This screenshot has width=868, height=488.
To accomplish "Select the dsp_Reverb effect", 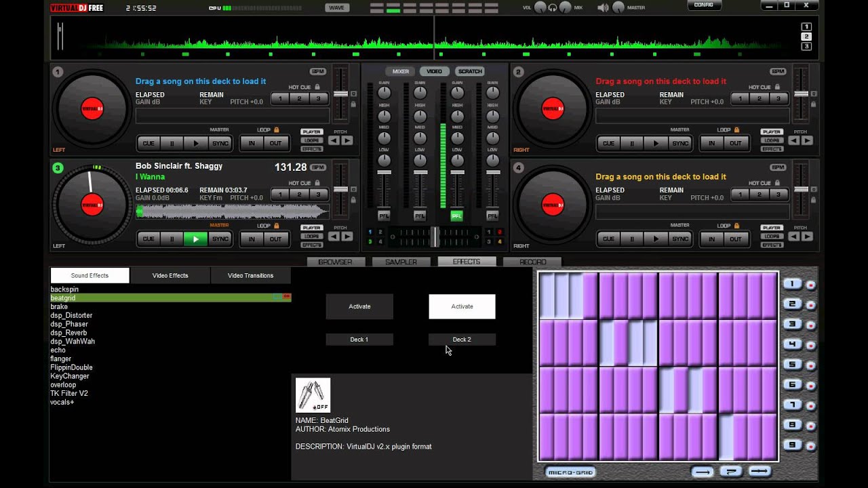I will click(x=68, y=333).
